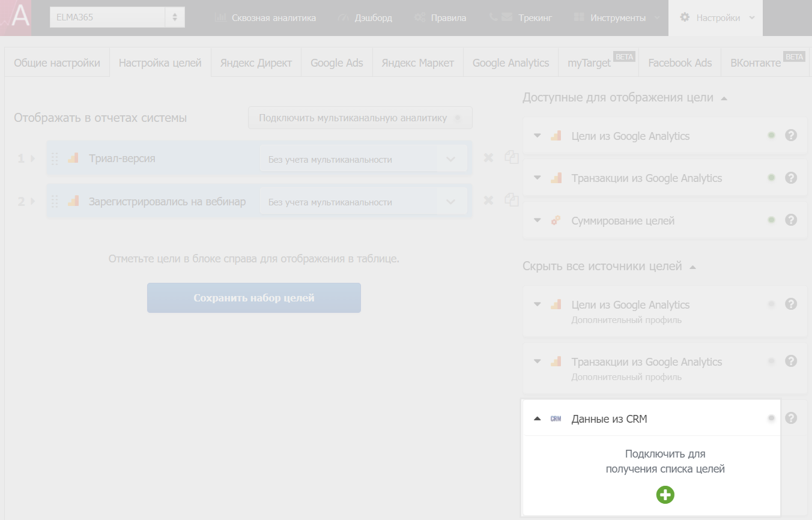
Task: Click the green plus to connect CRM
Action: (665, 495)
